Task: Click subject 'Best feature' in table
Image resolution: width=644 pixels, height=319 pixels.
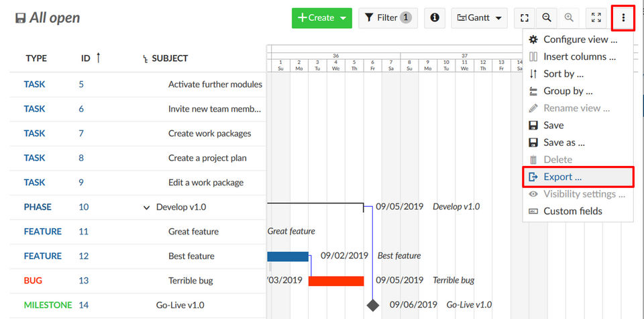Action: coord(191,256)
